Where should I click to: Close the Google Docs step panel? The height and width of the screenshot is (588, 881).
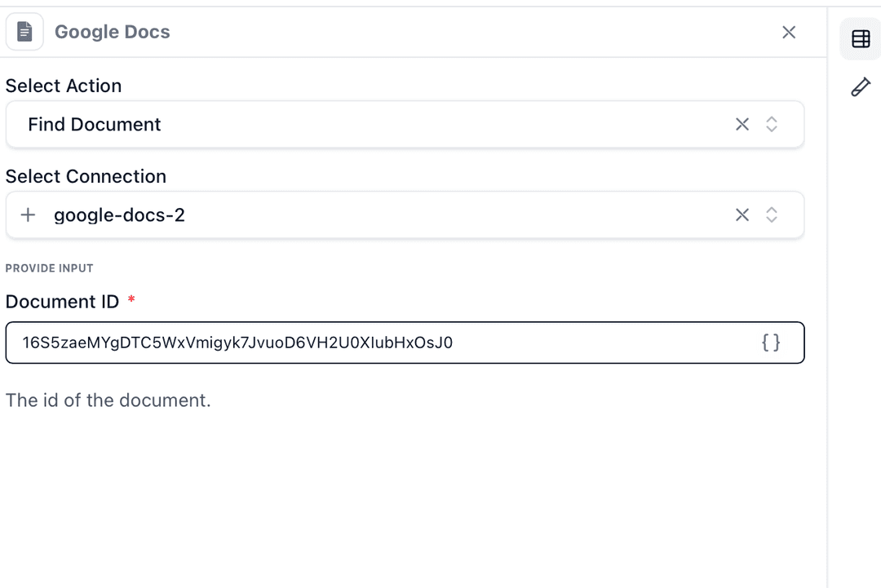(789, 32)
